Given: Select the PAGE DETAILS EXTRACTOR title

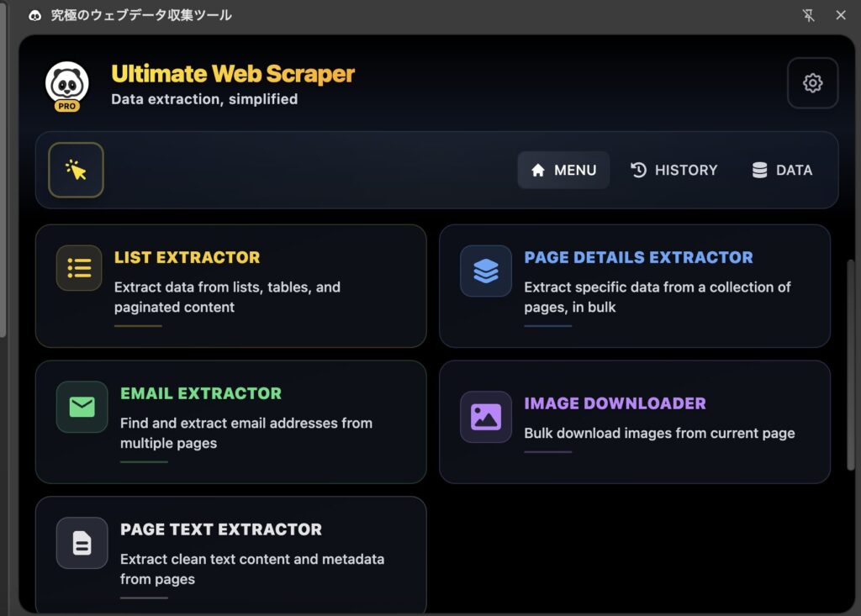Looking at the screenshot, I should [x=638, y=257].
